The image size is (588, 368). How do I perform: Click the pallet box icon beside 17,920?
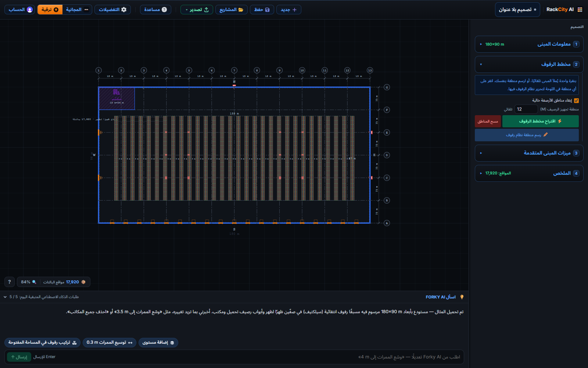[83, 282]
